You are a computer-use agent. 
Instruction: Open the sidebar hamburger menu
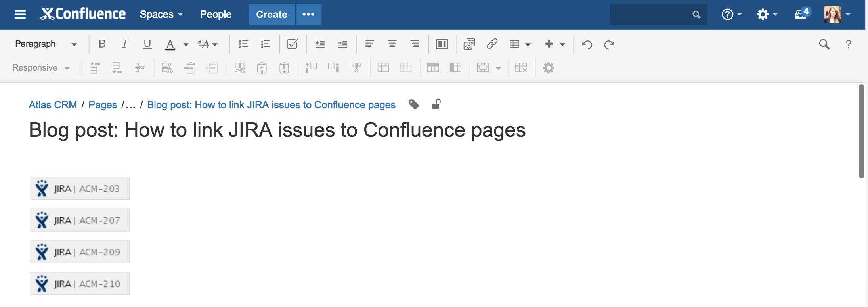20,15
